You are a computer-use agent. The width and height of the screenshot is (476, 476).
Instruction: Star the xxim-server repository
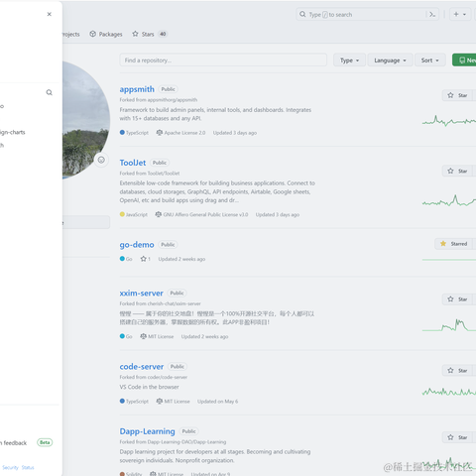pyautogui.click(x=457, y=299)
